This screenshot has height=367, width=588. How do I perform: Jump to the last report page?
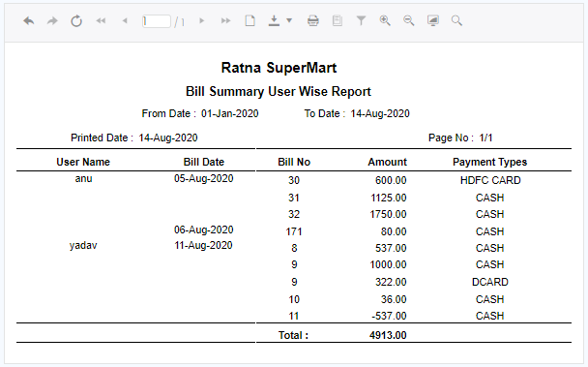tap(225, 20)
